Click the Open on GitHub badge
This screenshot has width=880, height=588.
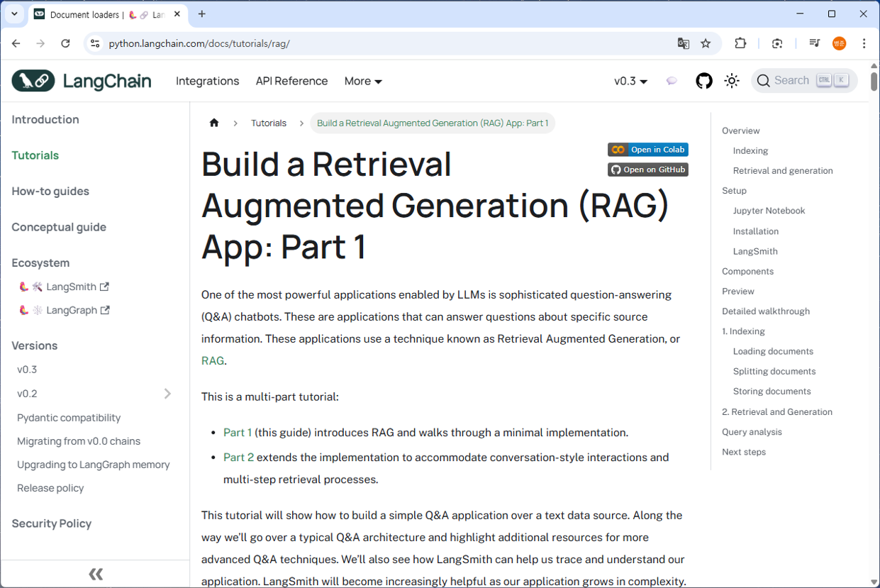(648, 170)
